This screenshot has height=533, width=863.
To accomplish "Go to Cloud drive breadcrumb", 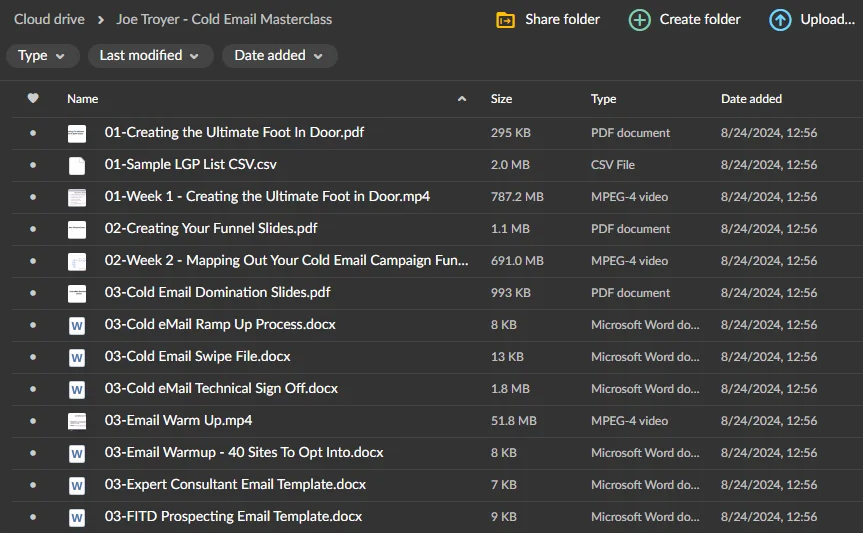I will pos(50,19).
